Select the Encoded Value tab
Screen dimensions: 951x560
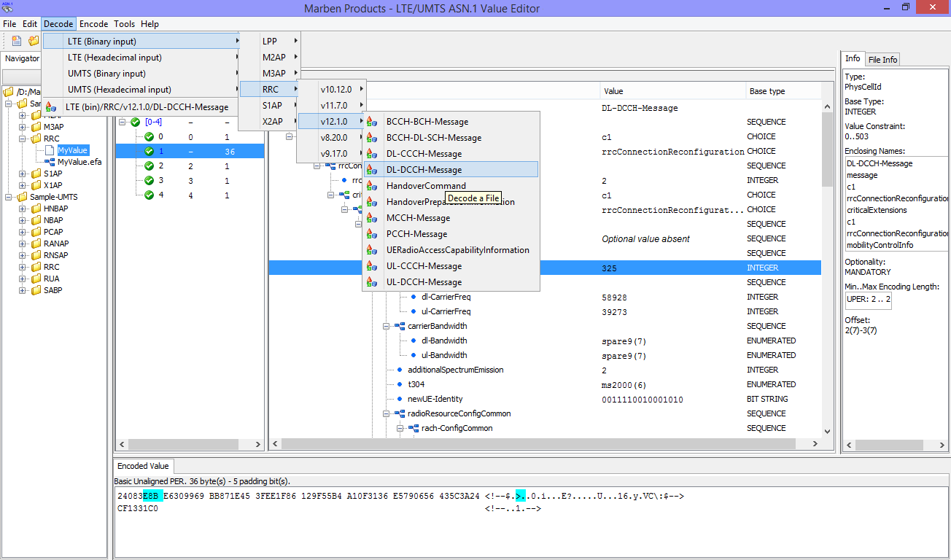(143, 466)
